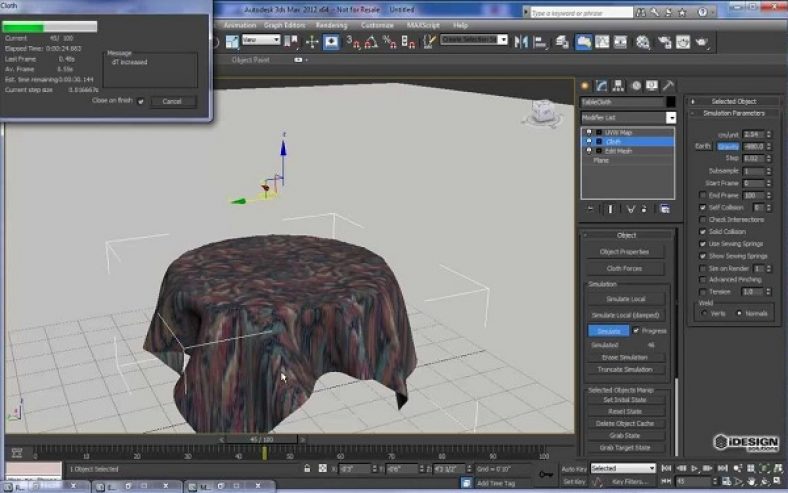Open the Rendering menu
Image resolution: width=788 pixels, height=493 pixels.
click(x=331, y=24)
